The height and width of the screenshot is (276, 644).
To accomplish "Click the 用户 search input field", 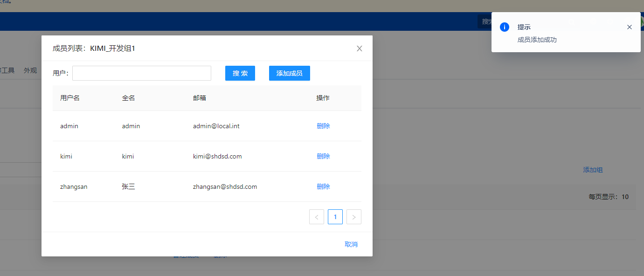I will 142,73.
